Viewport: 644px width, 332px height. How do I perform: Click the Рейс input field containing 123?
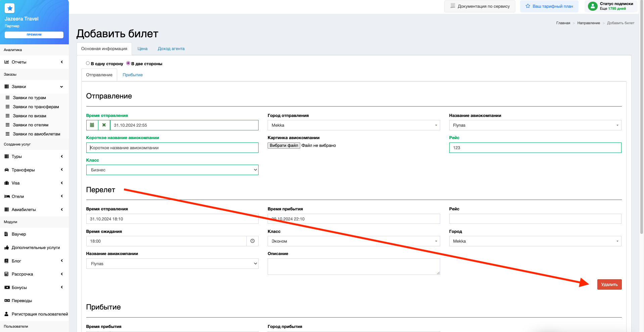coord(535,148)
